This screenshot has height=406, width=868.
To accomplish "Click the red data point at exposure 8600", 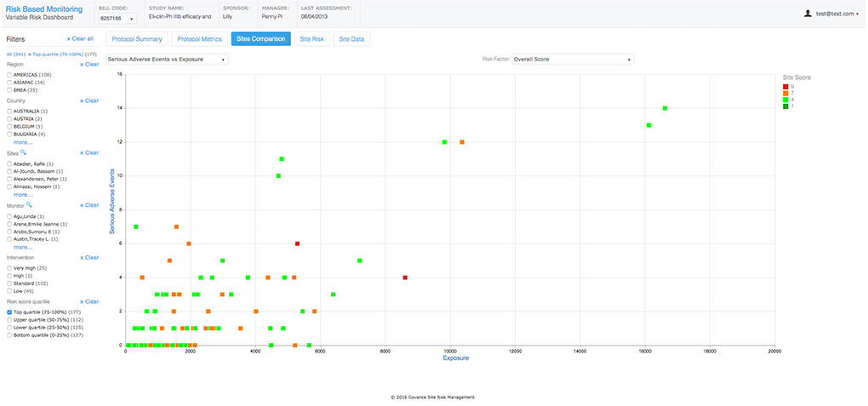I will pos(405,277).
